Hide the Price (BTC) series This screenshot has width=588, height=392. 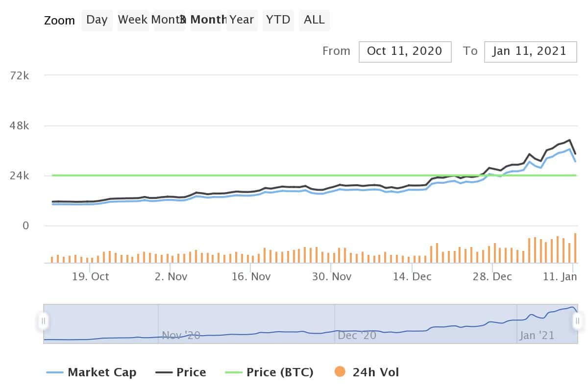click(x=269, y=372)
